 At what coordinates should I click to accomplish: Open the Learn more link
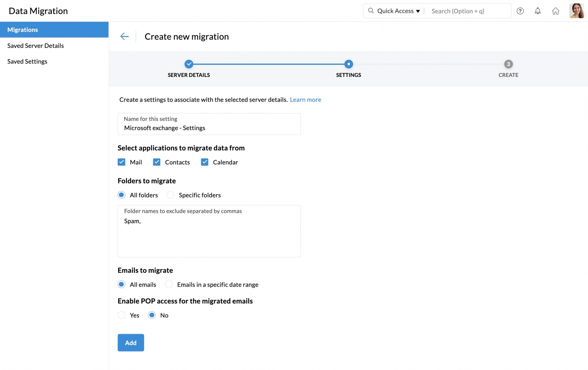(305, 100)
